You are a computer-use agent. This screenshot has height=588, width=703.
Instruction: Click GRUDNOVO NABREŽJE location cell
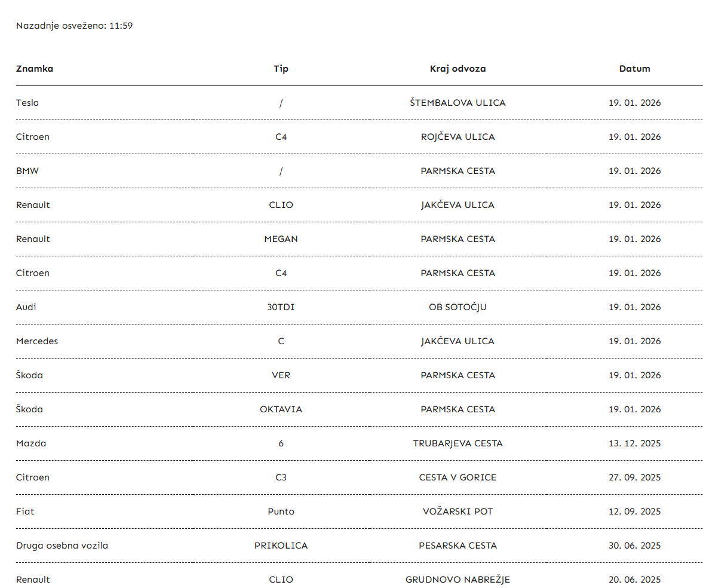pyautogui.click(x=458, y=580)
